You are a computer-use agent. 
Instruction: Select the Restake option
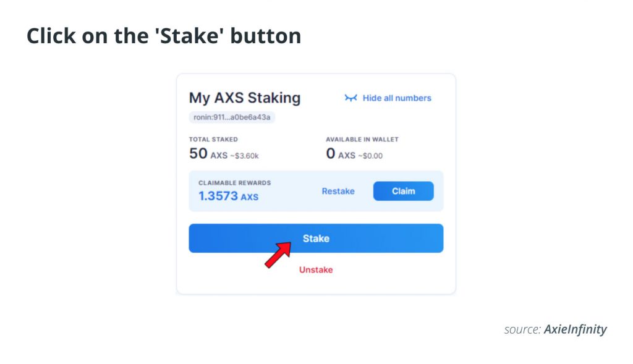click(338, 191)
